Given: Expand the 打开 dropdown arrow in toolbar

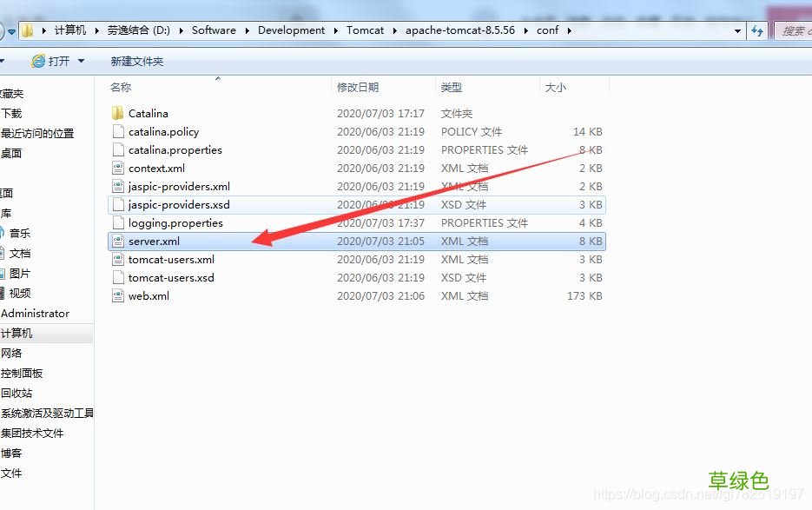Looking at the screenshot, I should pyautogui.click(x=82, y=61).
